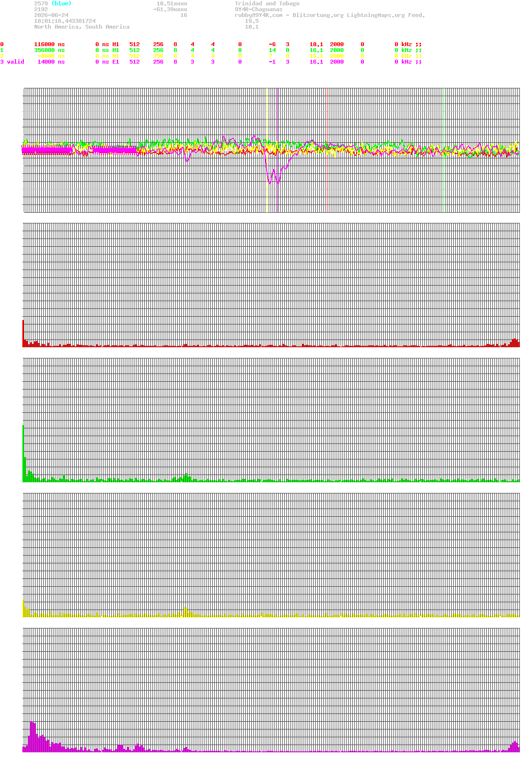This screenshot has height=763, width=532.
Task: Click the magenta "2000" value
Action: (337, 62)
